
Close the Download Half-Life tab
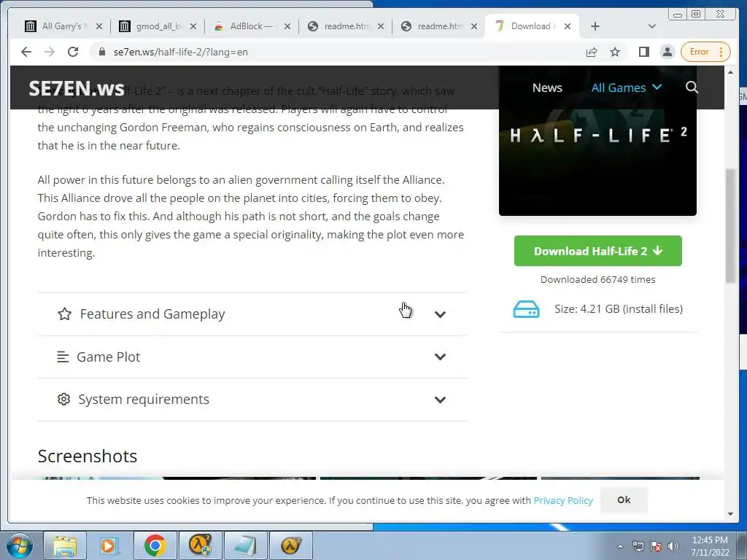tap(568, 27)
